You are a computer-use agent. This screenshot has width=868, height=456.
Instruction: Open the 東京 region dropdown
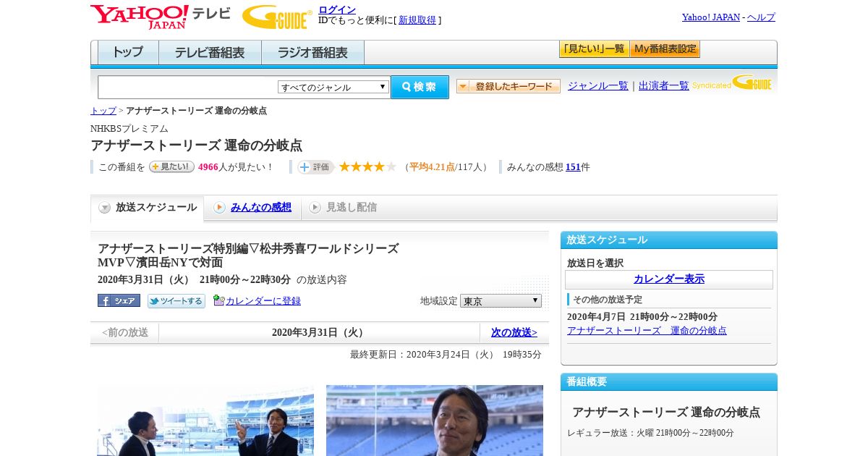pyautogui.click(x=501, y=300)
